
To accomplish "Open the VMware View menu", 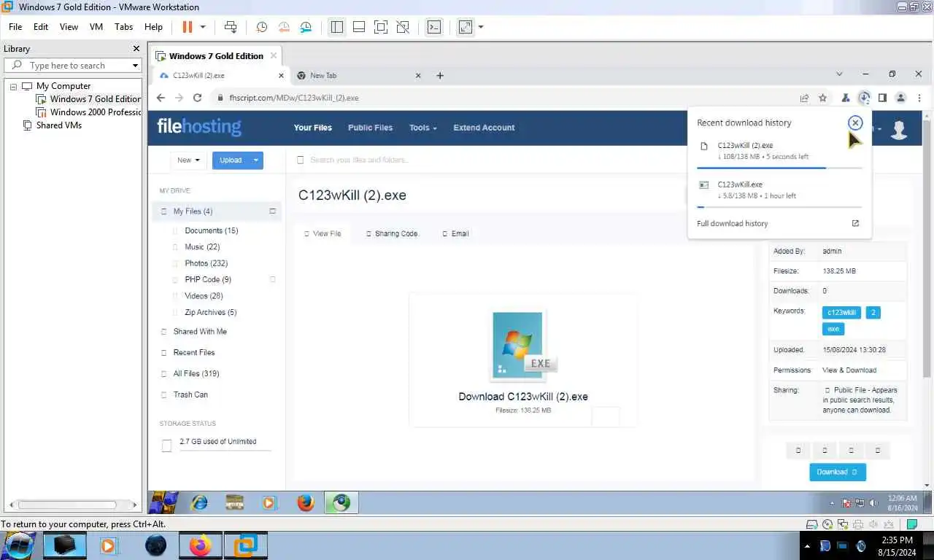I will click(69, 27).
